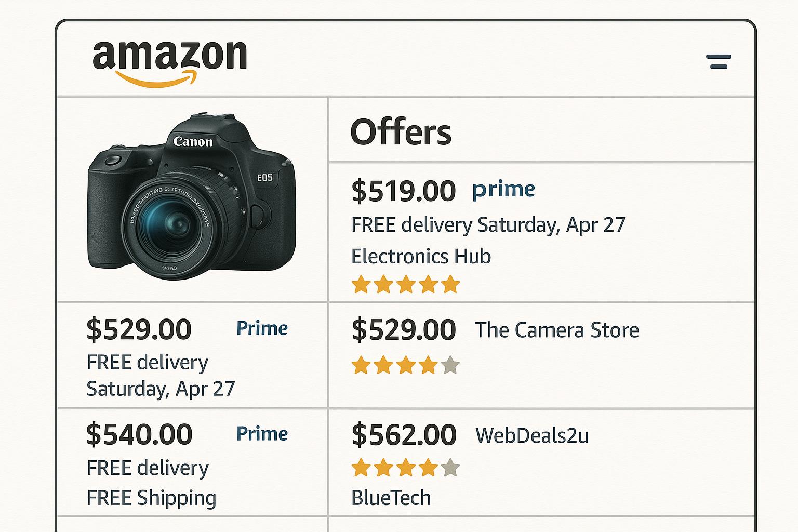Viewport: 798px width, 532px height.
Task: Open the Electronics Hub seller page
Action: [421, 256]
